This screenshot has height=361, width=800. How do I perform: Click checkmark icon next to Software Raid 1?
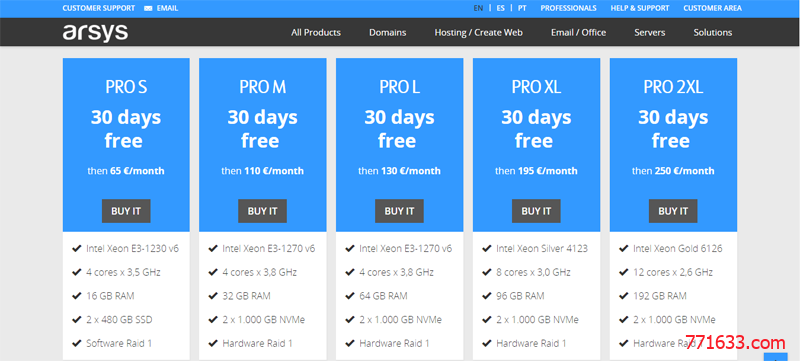(77, 343)
